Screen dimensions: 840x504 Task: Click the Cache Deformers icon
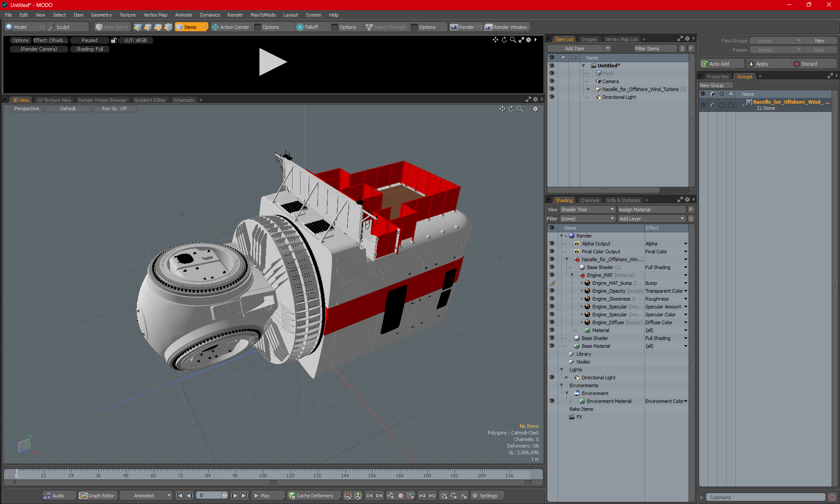(292, 496)
